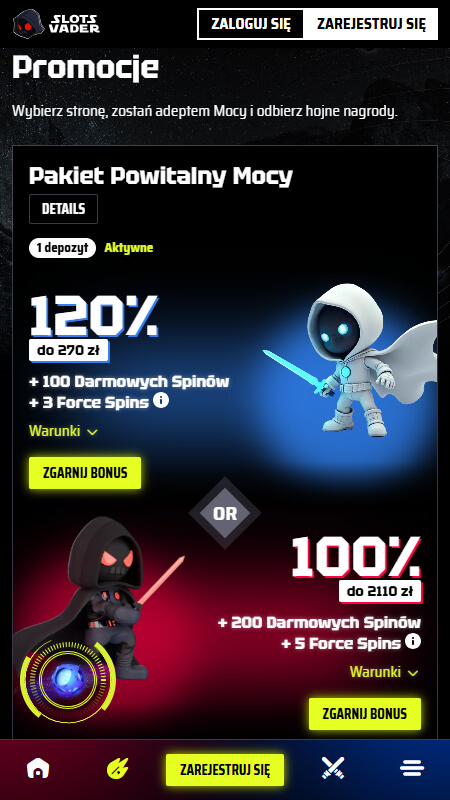Image resolution: width=450 pixels, height=800 pixels.
Task: Click yellow ZAREJESTRUJ SIĘ button in bottom bar
Action: coord(225,769)
